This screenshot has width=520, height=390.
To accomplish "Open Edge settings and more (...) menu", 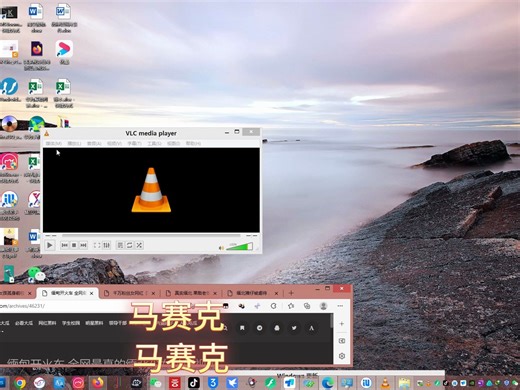I will point(340,306).
